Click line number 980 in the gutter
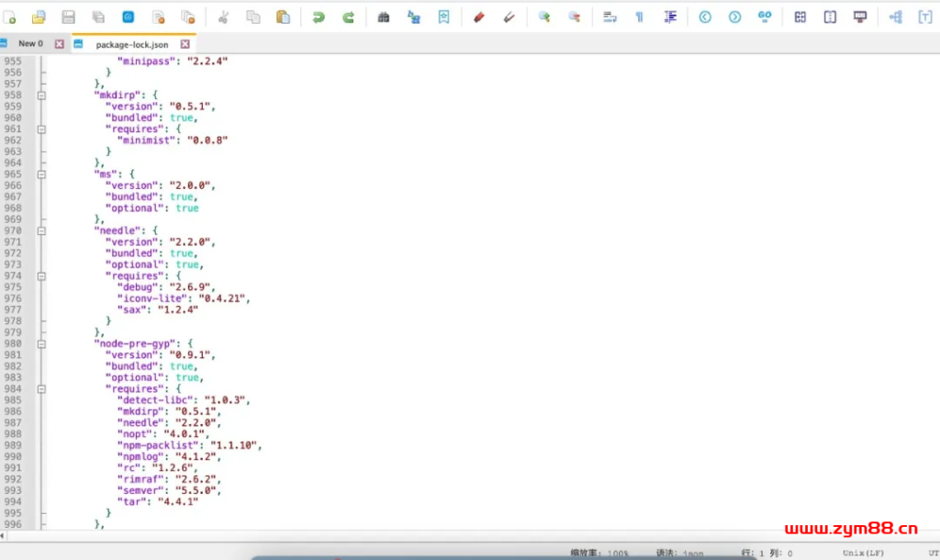 click(13, 343)
